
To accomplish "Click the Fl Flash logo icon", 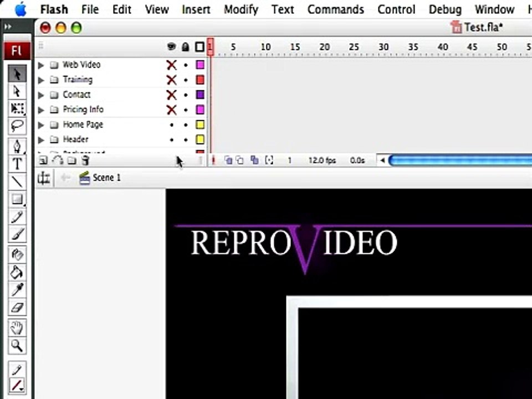I will (17, 51).
